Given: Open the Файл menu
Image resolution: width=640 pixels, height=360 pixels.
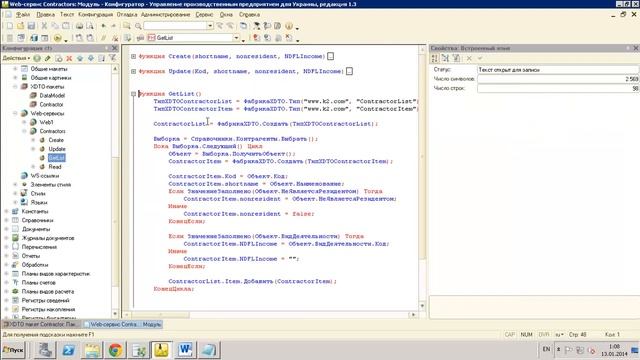Looking at the screenshot, I should (x=22, y=15).
